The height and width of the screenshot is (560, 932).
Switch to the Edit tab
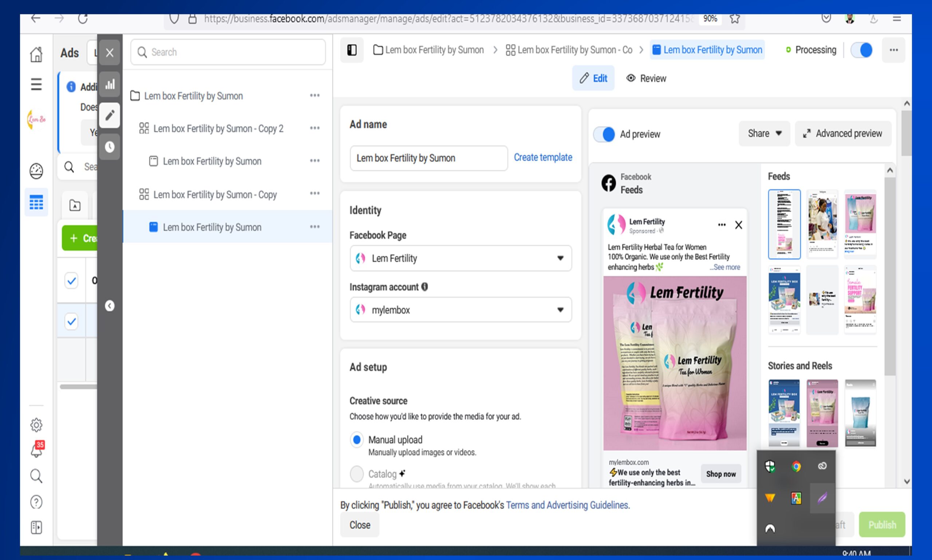pyautogui.click(x=593, y=78)
